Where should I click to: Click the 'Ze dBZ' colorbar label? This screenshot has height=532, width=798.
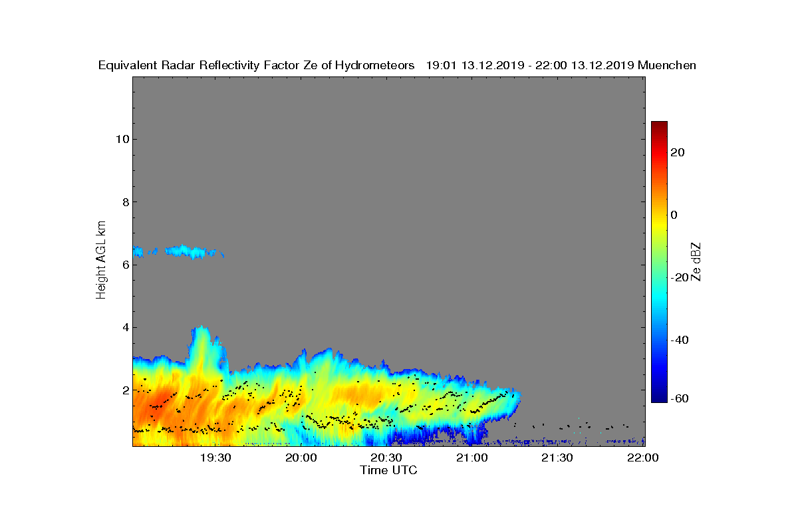697,261
